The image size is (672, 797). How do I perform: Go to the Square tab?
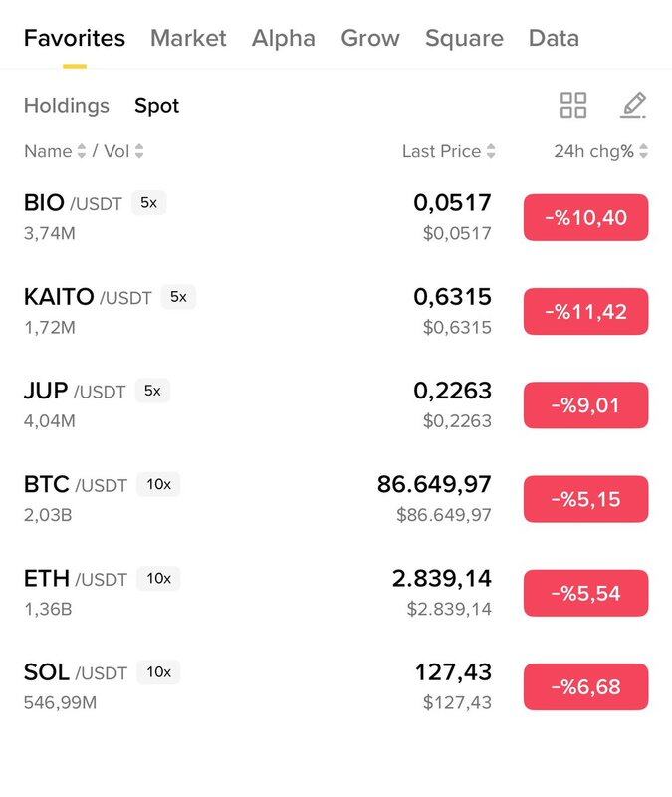[464, 38]
